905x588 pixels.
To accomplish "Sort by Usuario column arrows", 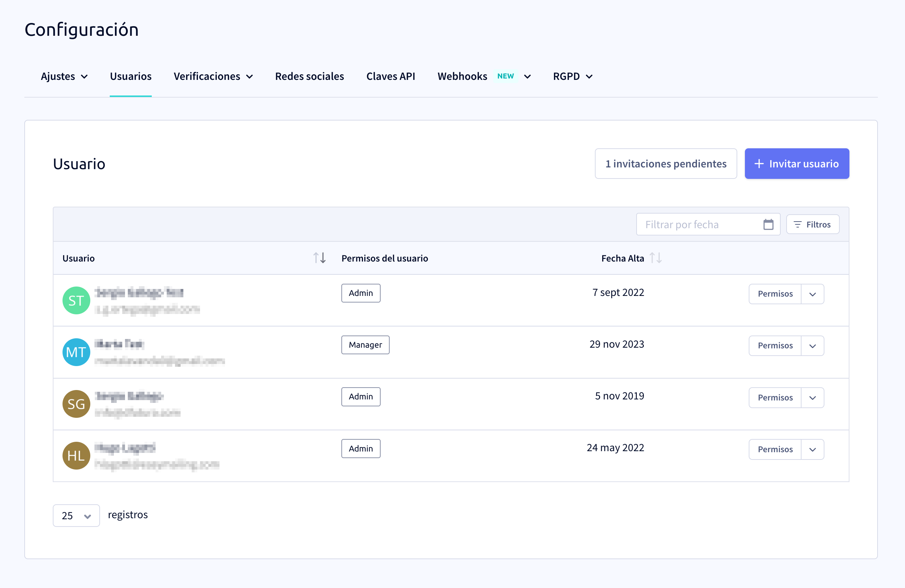I will pyautogui.click(x=319, y=258).
